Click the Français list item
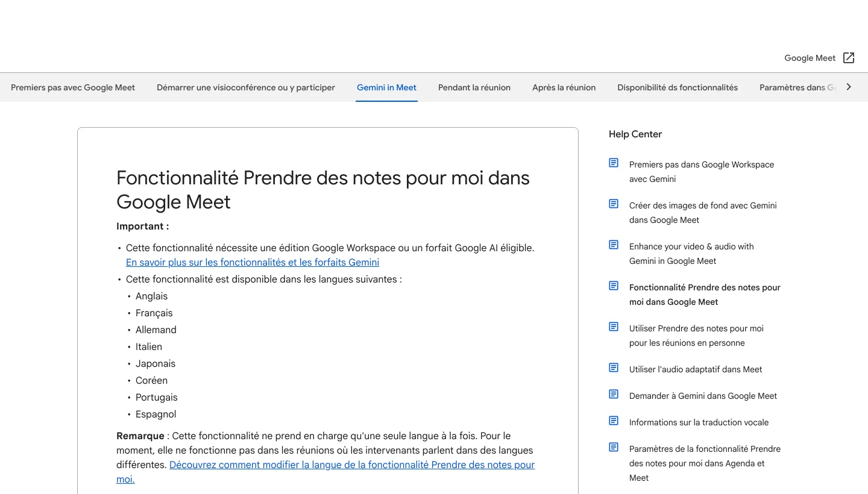Viewport: 868px width, 494px height. click(154, 313)
